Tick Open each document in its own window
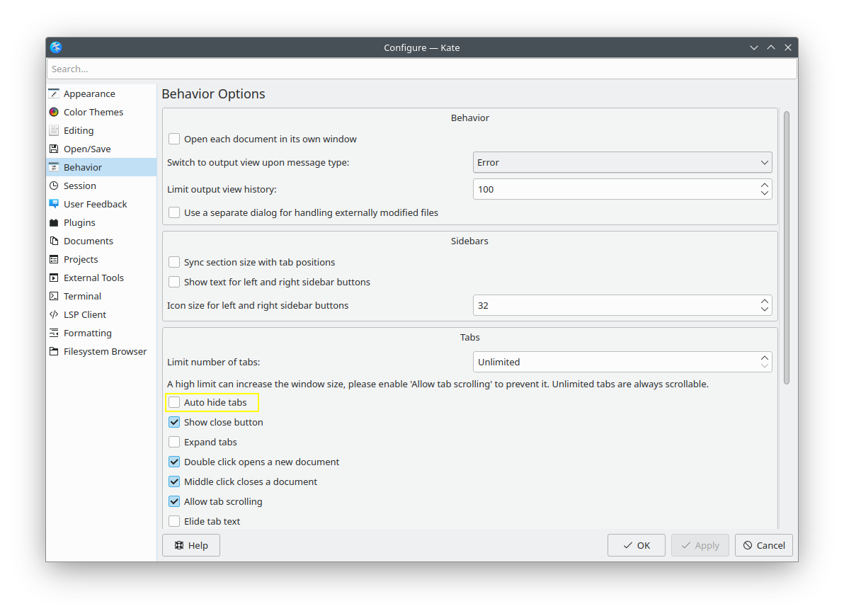The image size is (844, 616). pyautogui.click(x=174, y=139)
